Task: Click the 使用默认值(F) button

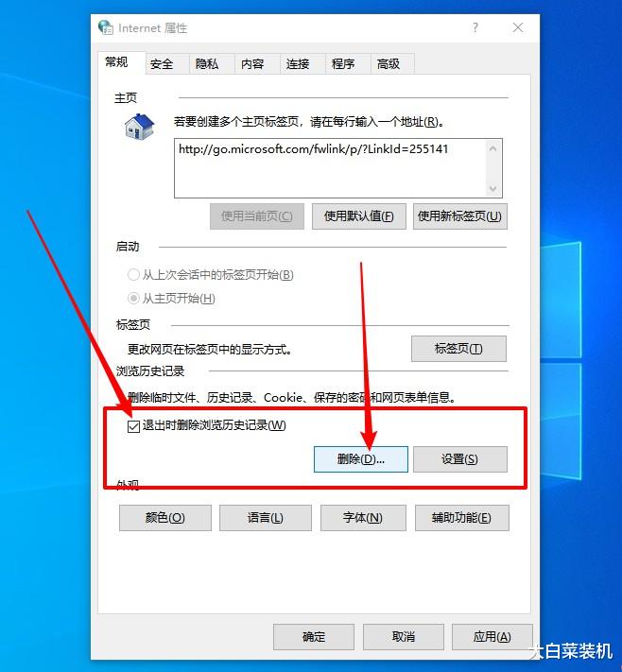Action: point(359,216)
